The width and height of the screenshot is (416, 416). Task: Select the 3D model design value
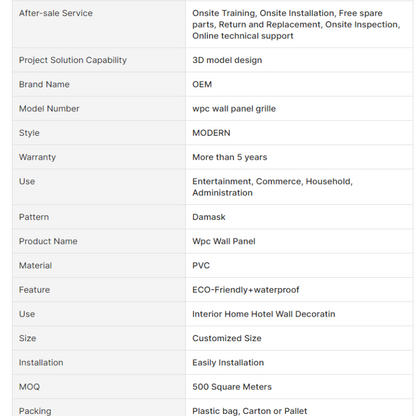pos(227,60)
